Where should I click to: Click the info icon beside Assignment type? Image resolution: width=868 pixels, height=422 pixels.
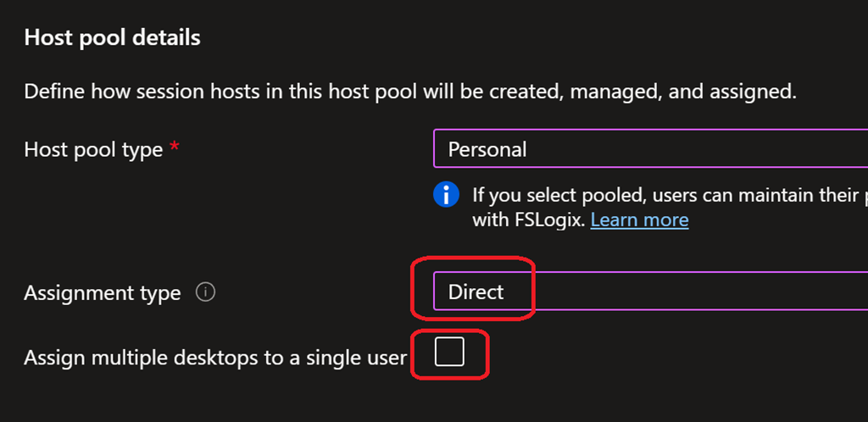(205, 293)
